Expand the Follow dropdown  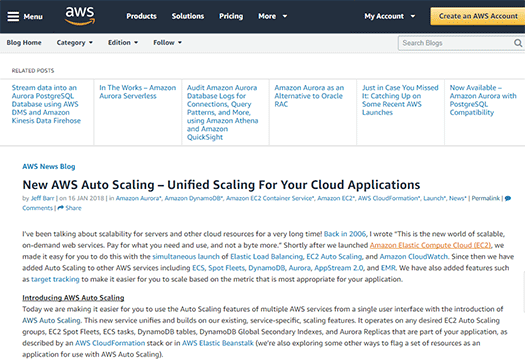click(167, 43)
